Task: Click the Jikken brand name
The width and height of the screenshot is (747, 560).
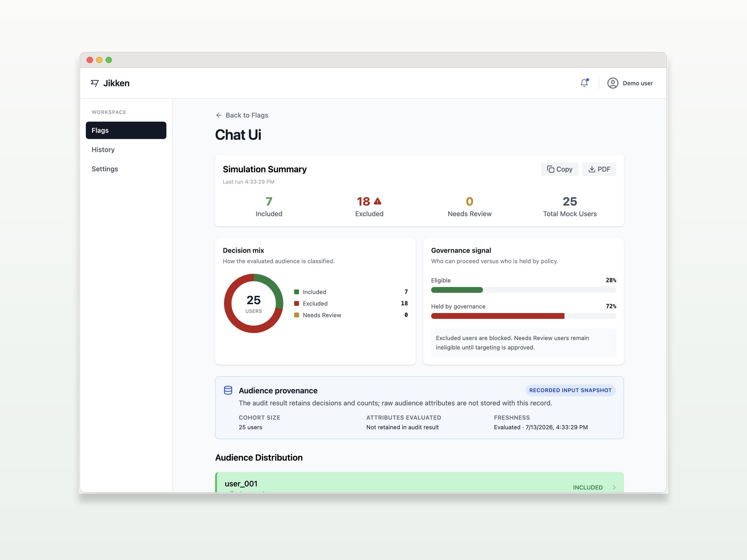Action: (x=116, y=83)
